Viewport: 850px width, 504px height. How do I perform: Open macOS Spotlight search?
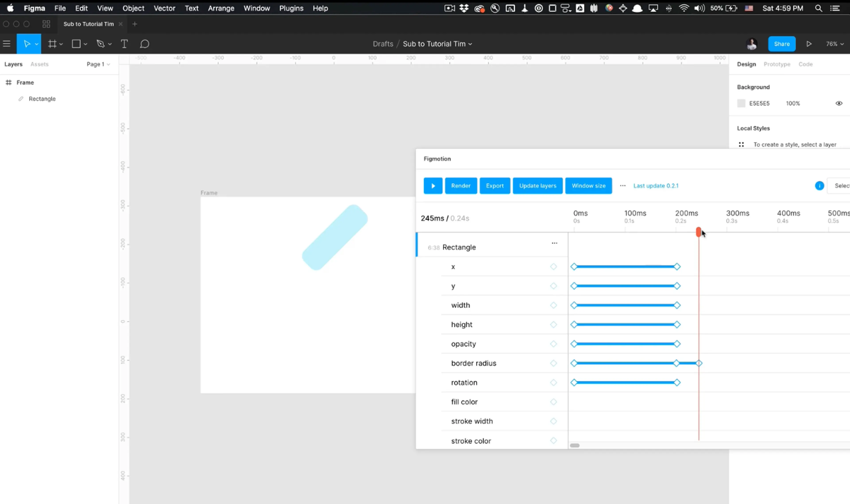818,8
